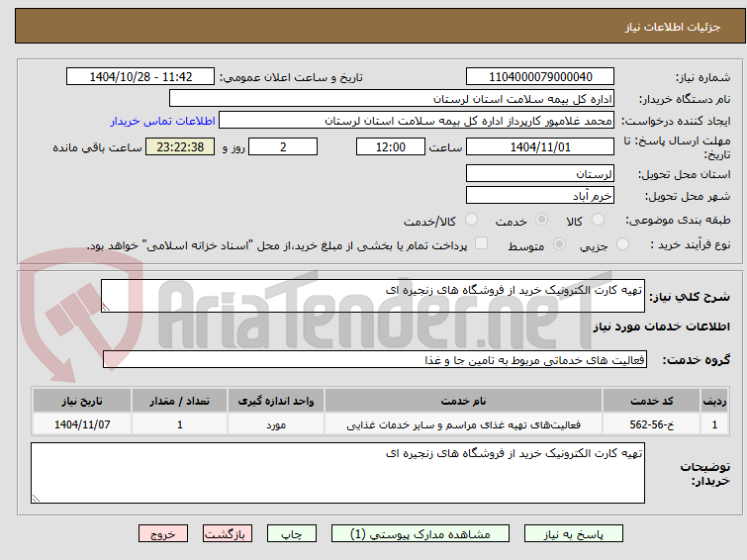Click the delivery city field خرم آباد
Screen dimensions: 747x560
(x=540, y=195)
